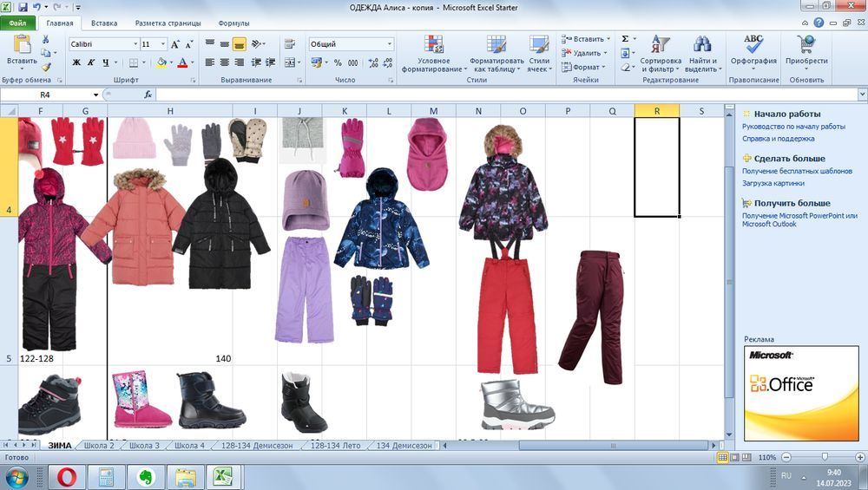The image size is (868, 490).
Task: Click decrease decimal places icon
Action: 387,63
